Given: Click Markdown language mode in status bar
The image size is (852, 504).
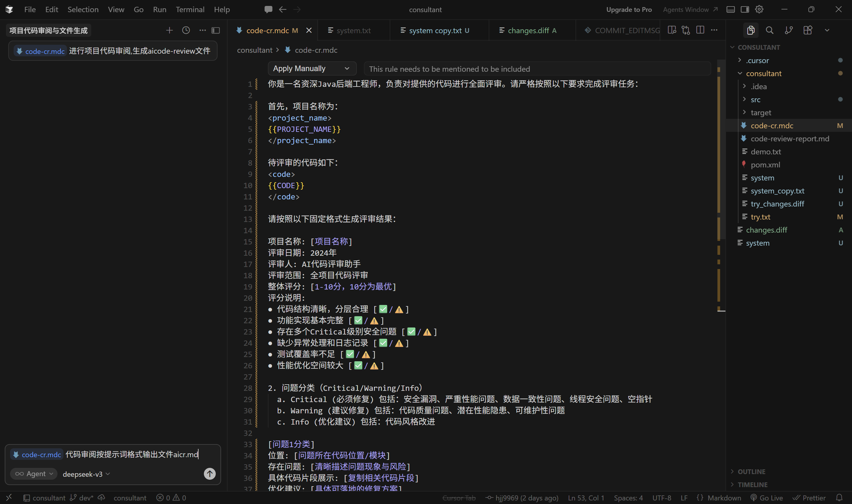Looking at the screenshot, I should click(x=724, y=497).
